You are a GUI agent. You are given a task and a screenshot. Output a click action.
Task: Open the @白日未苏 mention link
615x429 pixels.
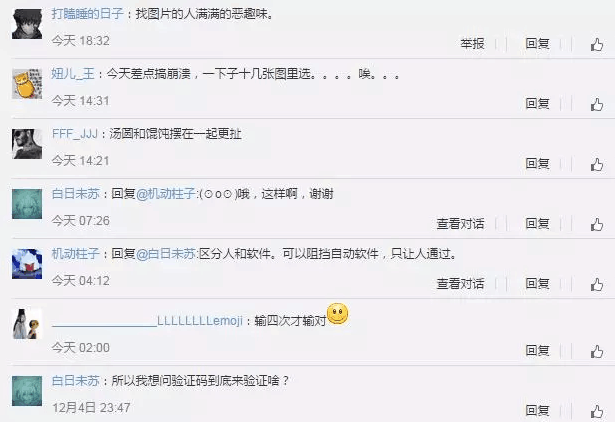pos(166,254)
